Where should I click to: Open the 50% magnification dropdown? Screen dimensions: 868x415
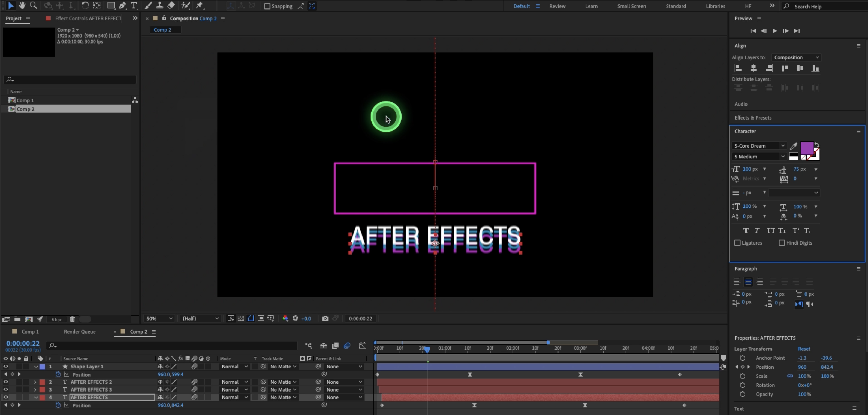[x=159, y=318]
